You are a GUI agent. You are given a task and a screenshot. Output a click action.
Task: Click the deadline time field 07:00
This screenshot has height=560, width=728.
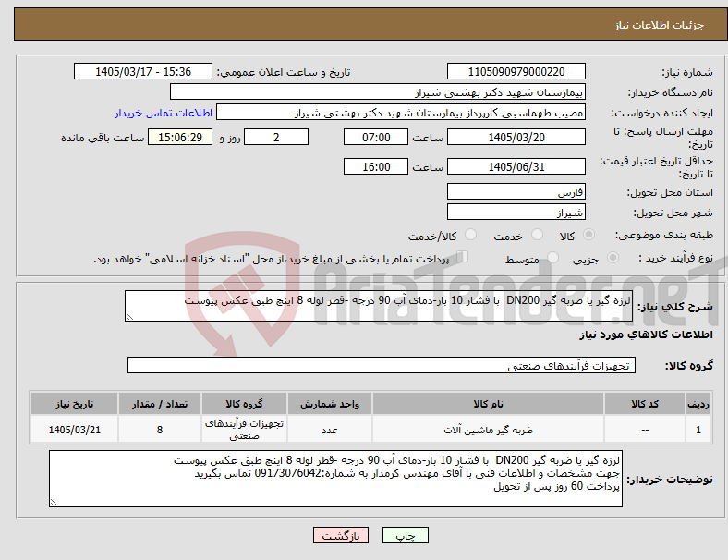point(376,137)
